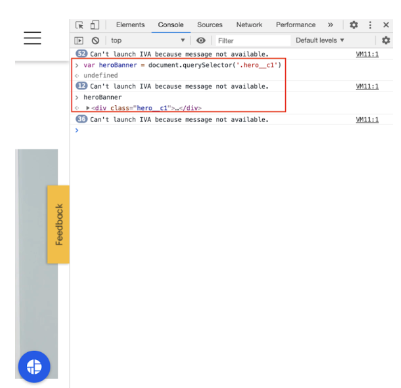Click the 52 message count badge

[81, 54]
